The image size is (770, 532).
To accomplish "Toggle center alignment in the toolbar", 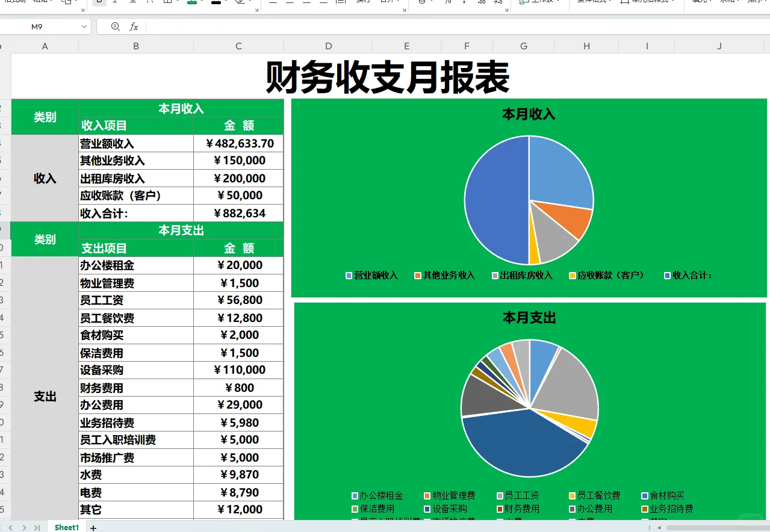I will point(290,3).
